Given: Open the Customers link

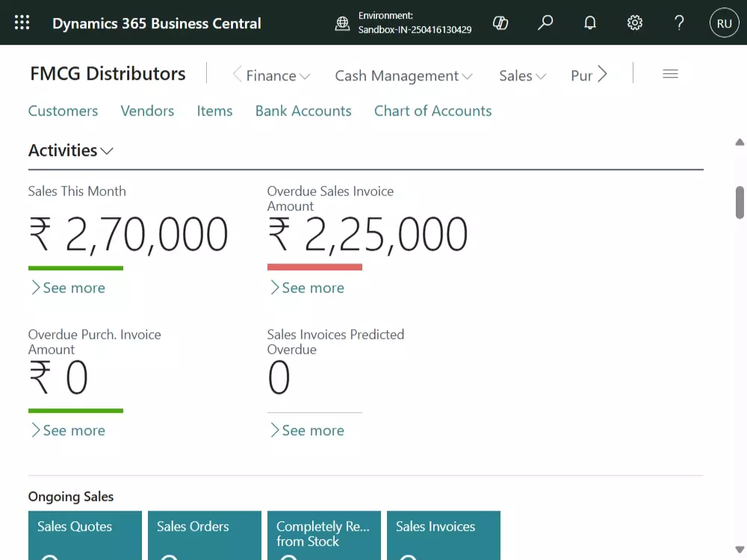Looking at the screenshot, I should (x=63, y=111).
